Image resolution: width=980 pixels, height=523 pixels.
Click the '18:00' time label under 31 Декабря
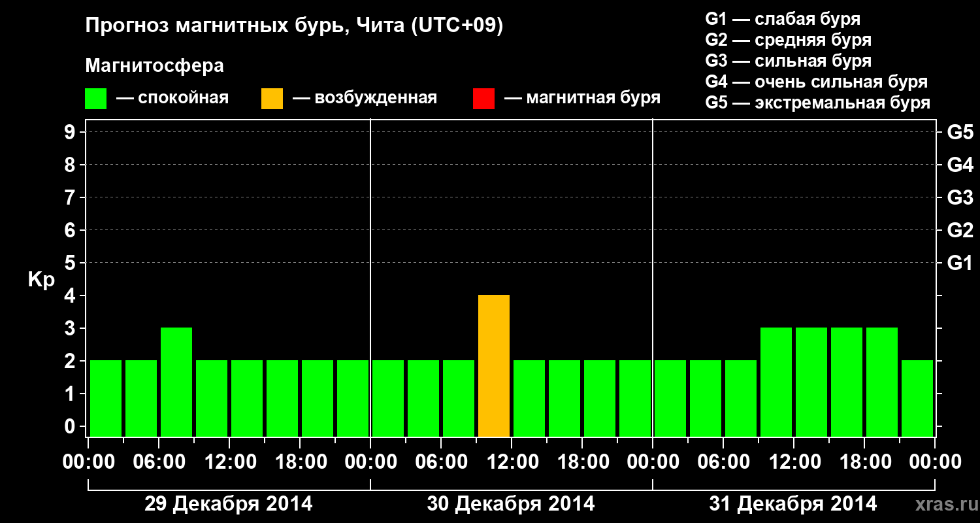coord(864,462)
